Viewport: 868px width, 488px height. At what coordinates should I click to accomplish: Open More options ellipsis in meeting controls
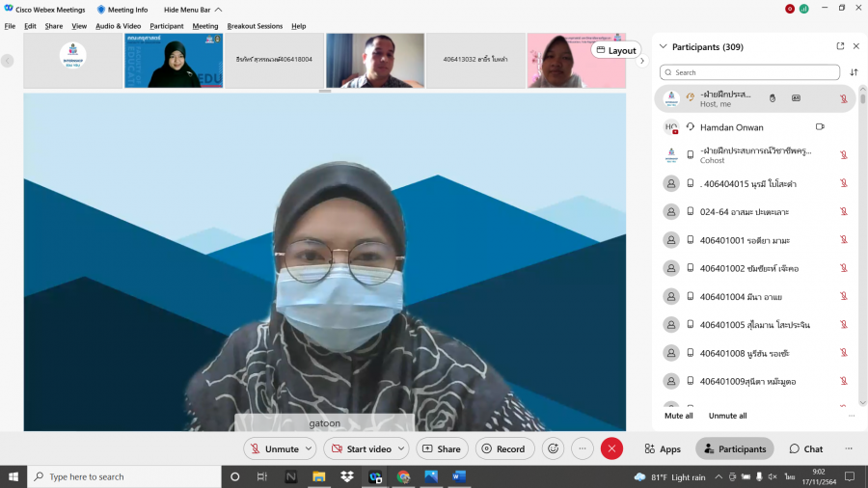pos(582,448)
